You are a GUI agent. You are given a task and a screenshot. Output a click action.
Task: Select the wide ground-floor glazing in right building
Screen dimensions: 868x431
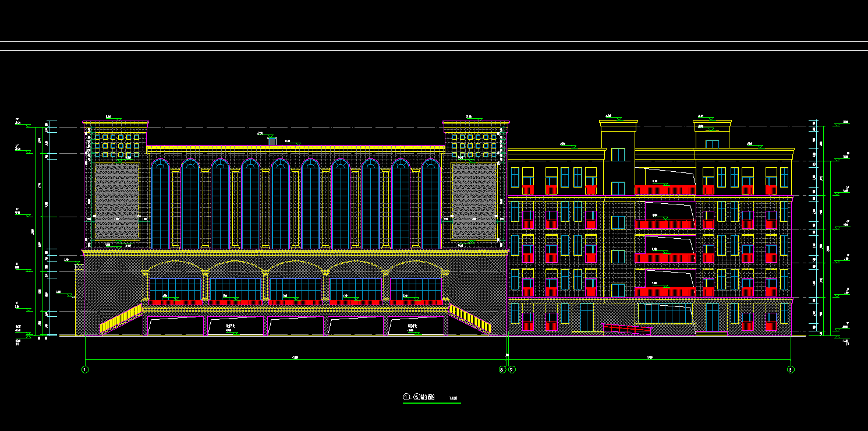click(665, 314)
